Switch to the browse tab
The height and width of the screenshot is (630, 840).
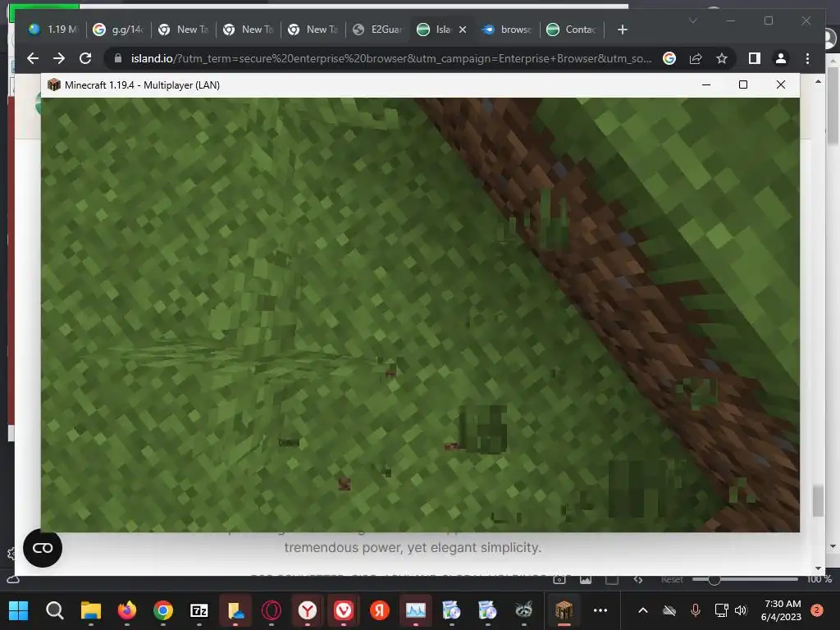click(508, 30)
